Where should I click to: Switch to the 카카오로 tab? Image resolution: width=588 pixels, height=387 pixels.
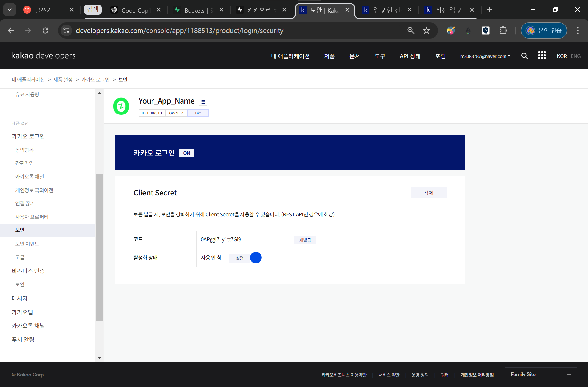click(261, 10)
